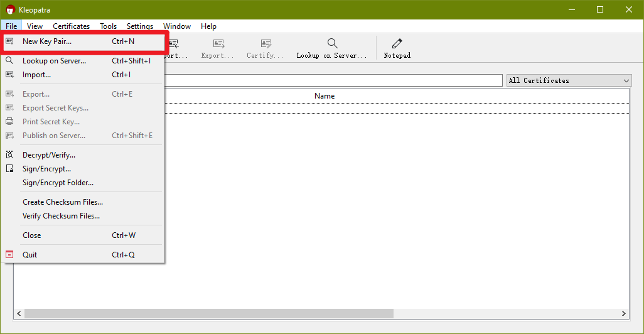Click the Name column header
Image resolution: width=644 pixels, height=334 pixels.
tap(325, 96)
